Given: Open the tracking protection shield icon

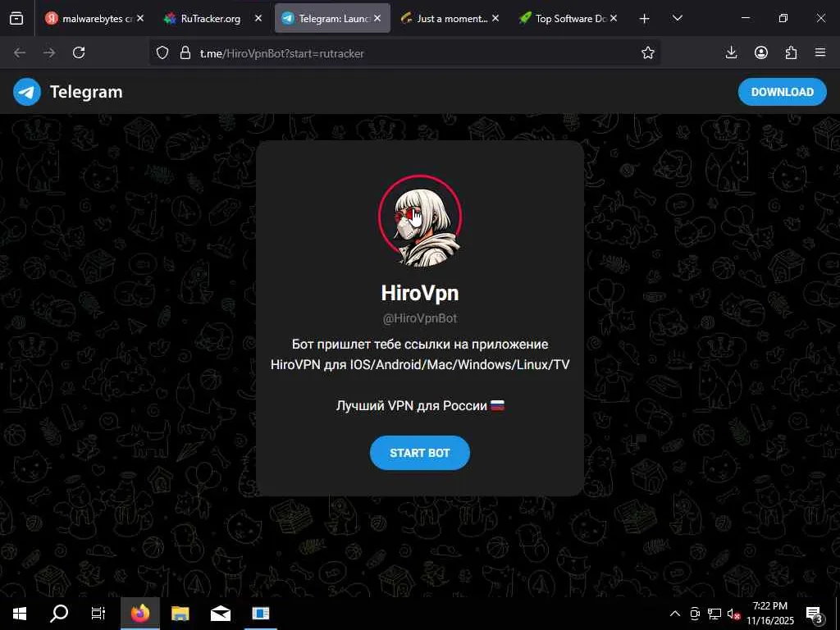Looking at the screenshot, I should [x=162, y=52].
